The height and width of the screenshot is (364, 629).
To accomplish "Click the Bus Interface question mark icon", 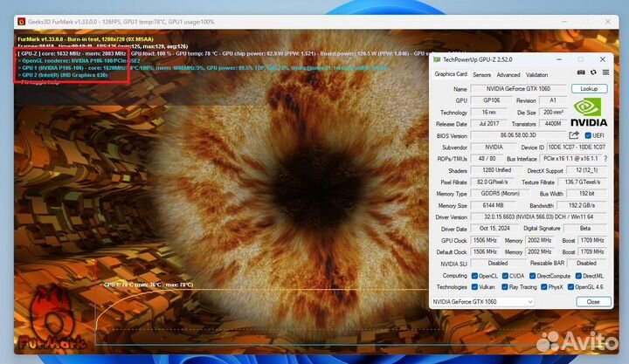I will [x=605, y=159].
